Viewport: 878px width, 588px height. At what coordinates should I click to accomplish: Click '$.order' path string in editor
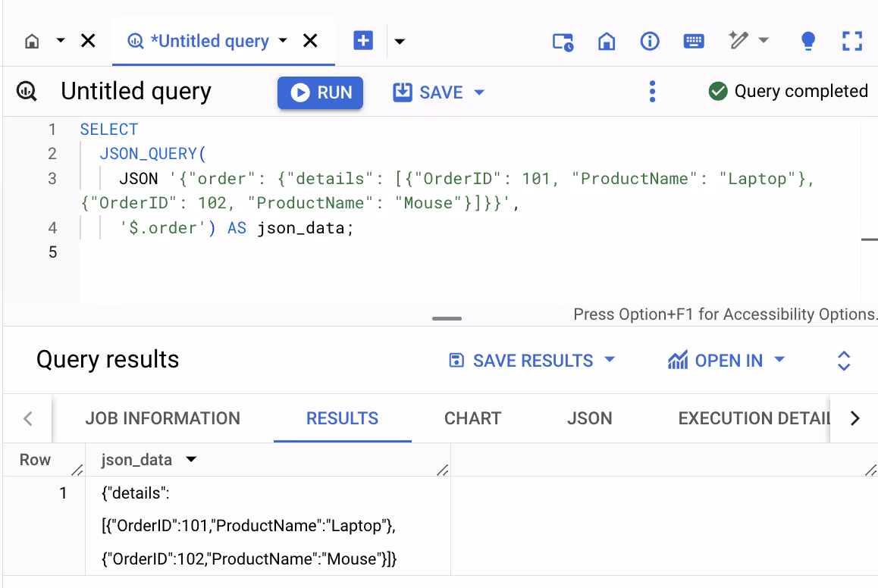(163, 228)
